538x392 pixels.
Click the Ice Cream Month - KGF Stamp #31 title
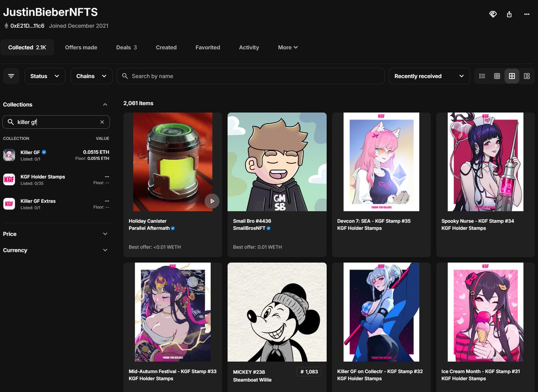481,371
